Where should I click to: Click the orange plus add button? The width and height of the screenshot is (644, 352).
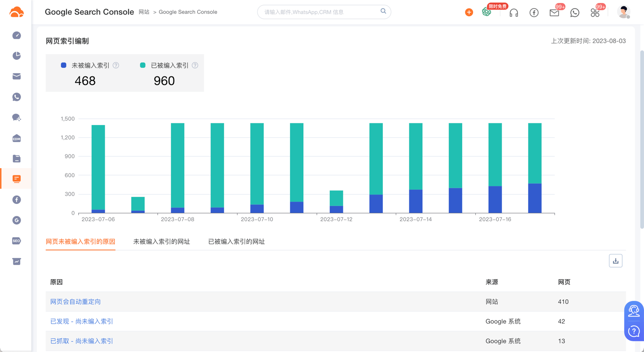point(469,13)
